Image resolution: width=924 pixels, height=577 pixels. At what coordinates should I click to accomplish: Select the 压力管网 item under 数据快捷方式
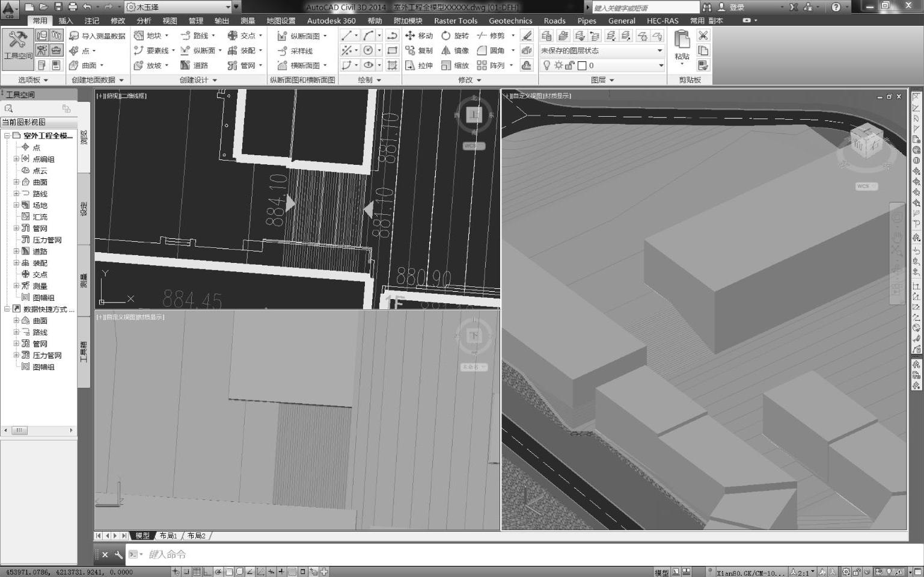coord(47,355)
